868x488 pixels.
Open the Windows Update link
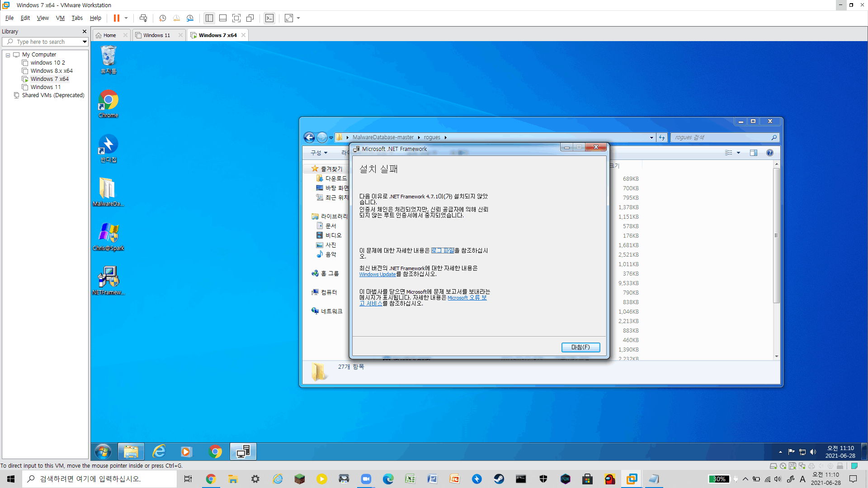(x=377, y=274)
